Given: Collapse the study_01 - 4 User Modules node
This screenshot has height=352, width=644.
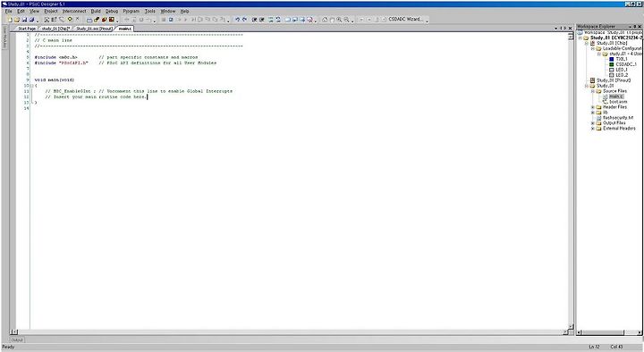Looking at the screenshot, I should [598, 54].
